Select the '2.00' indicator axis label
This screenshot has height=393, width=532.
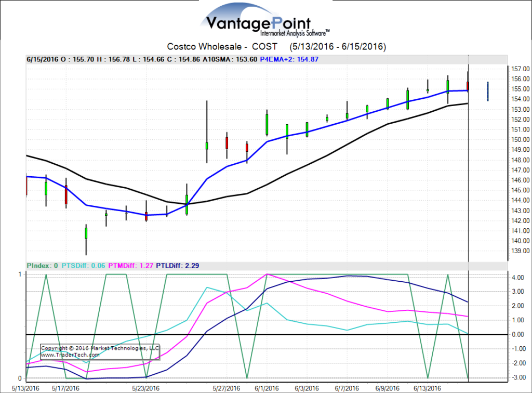(518, 306)
